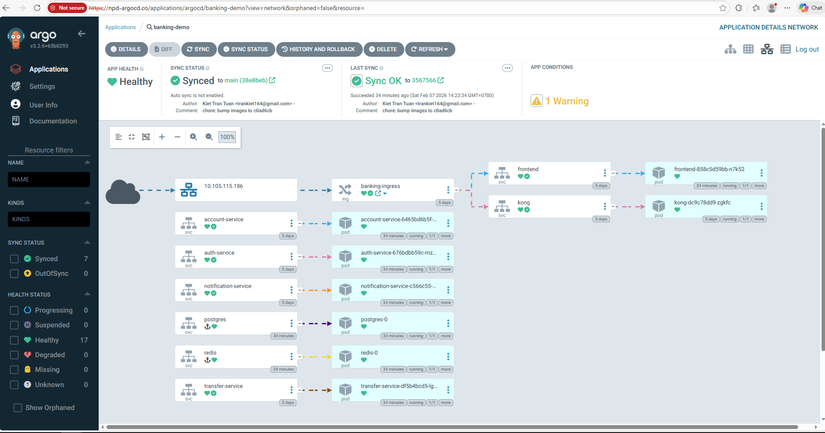This screenshot has height=433, width=825.
Task: Open the Sync Status panel ellipsis menu
Action: tap(327, 68)
